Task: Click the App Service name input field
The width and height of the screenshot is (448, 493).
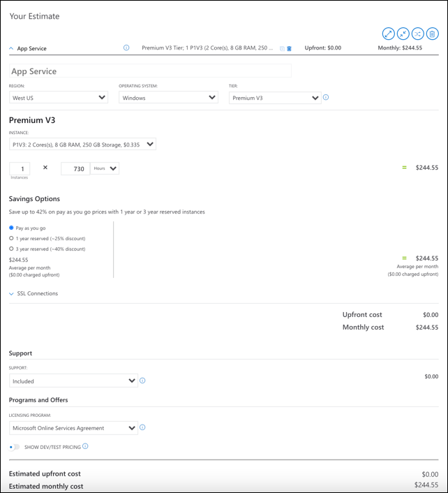Action: tap(150, 71)
